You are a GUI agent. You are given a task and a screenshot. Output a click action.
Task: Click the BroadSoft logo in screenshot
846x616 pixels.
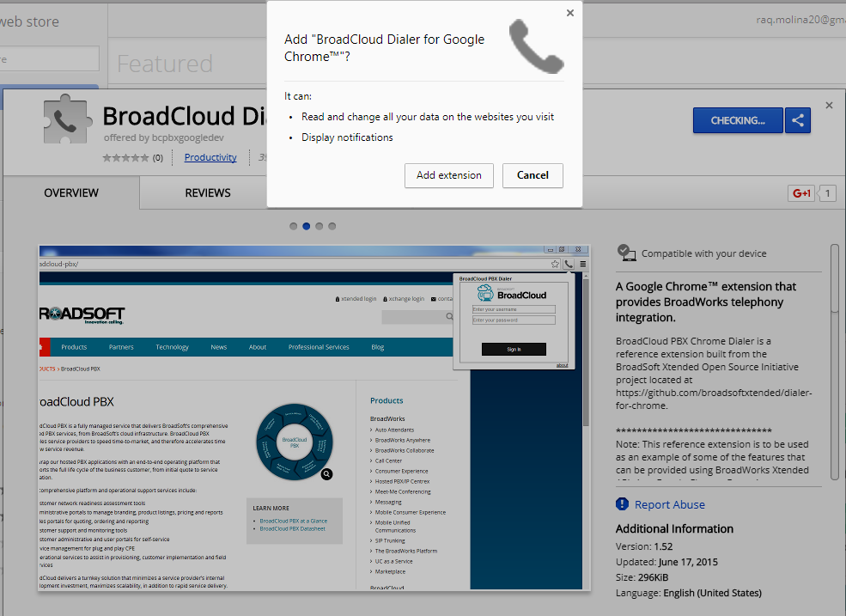82,314
